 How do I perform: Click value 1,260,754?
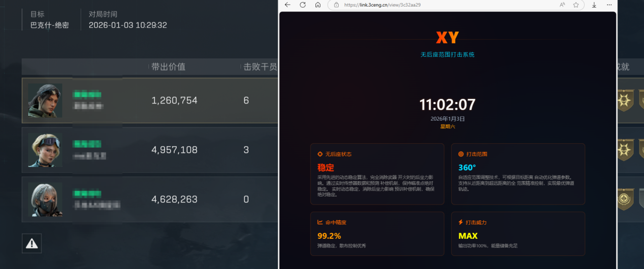pos(174,101)
